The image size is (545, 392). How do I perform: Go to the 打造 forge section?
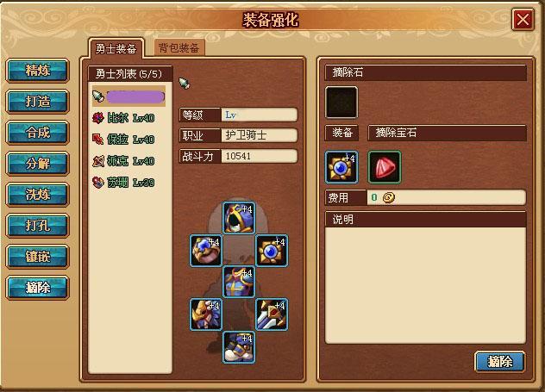(38, 102)
